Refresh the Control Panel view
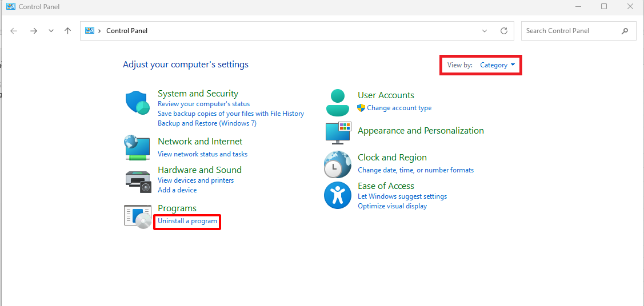644x306 pixels. point(504,31)
